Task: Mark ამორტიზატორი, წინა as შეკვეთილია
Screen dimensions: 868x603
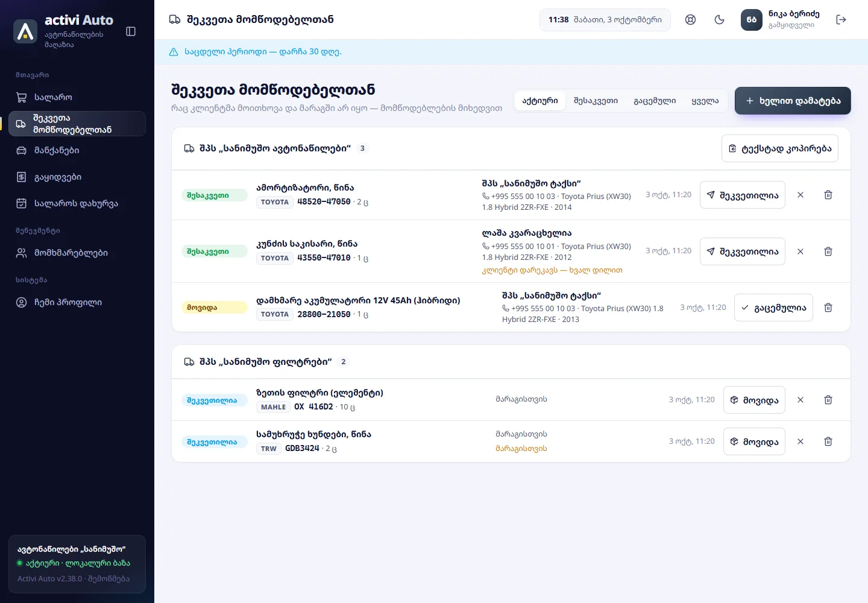Action: click(743, 195)
